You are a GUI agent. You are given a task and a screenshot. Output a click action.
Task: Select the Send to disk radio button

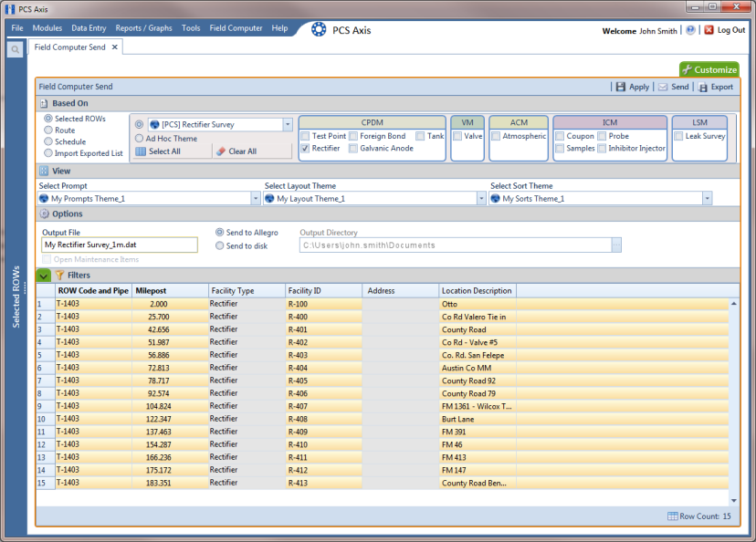point(219,245)
